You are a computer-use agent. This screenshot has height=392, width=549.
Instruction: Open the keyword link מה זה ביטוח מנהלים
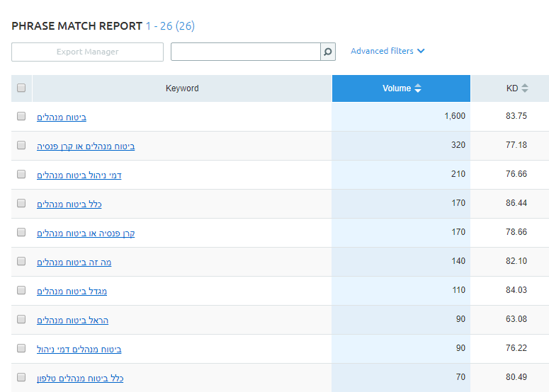coord(74,263)
